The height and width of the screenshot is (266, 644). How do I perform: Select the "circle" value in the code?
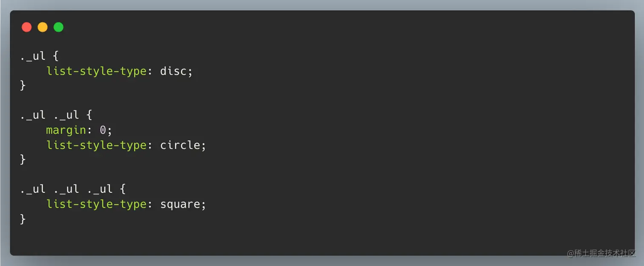click(180, 145)
